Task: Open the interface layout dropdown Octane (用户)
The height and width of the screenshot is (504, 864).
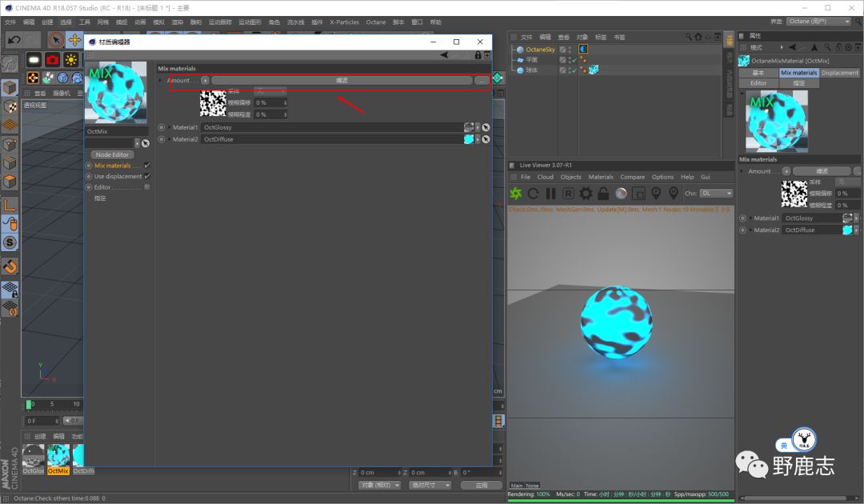Action: pyautogui.click(x=819, y=22)
